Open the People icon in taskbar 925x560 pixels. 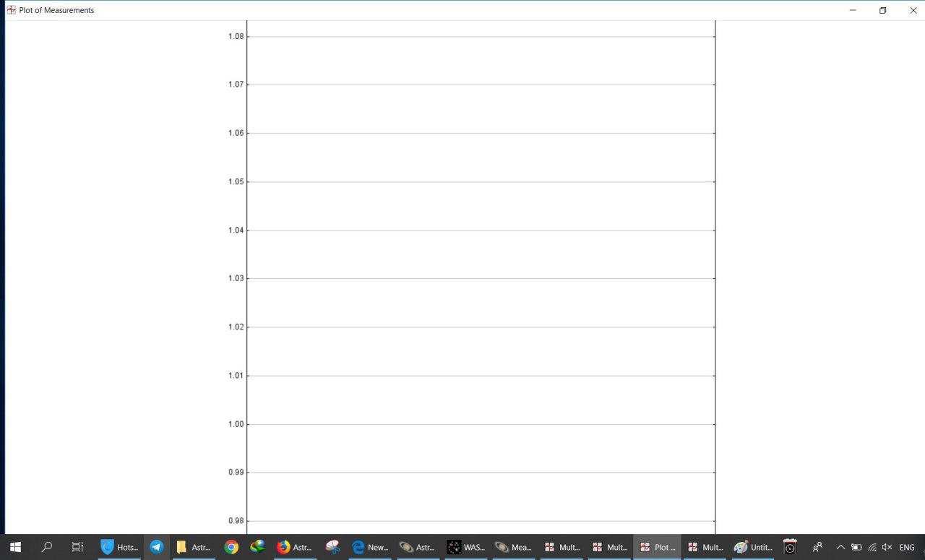(817, 547)
